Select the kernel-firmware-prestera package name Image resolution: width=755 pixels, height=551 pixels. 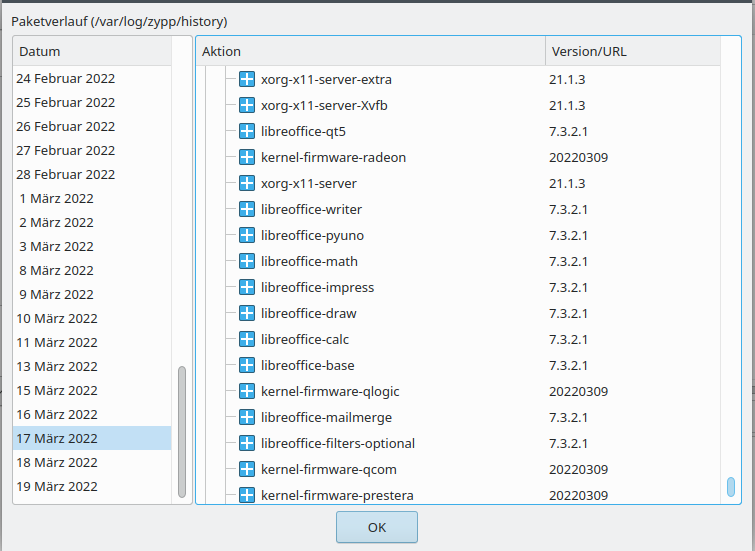337,496
